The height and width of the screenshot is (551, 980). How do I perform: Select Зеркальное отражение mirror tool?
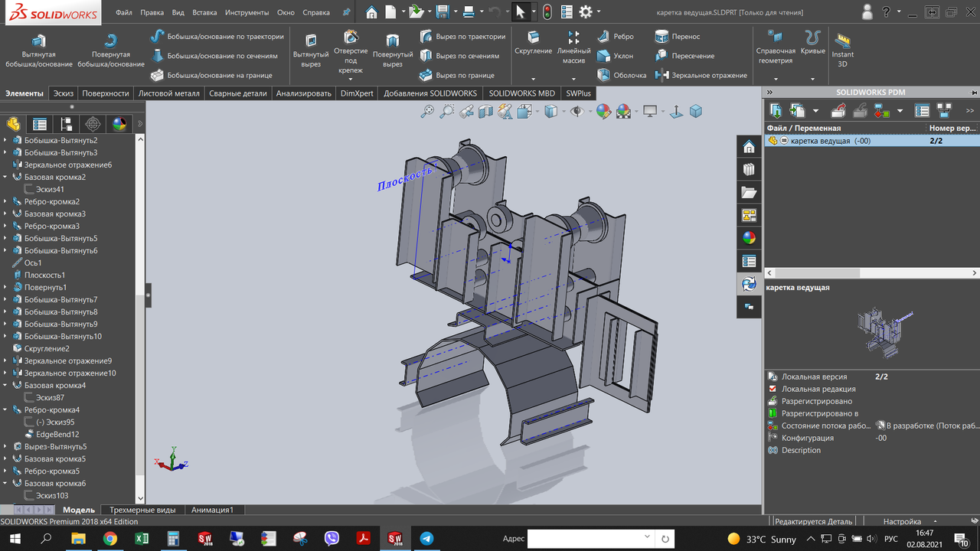701,75
